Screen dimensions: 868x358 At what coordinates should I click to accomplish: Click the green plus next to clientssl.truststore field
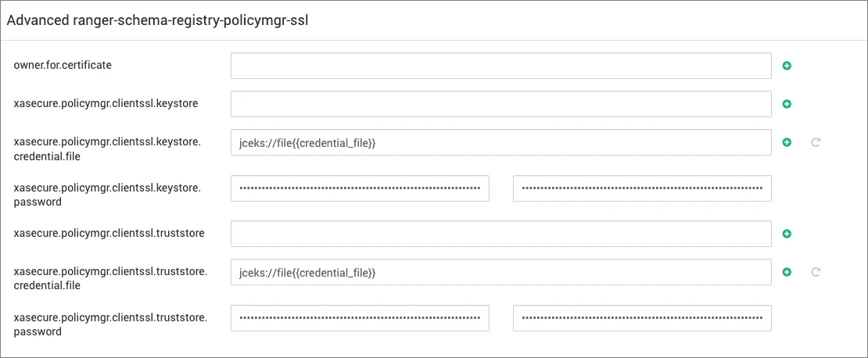(787, 234)
